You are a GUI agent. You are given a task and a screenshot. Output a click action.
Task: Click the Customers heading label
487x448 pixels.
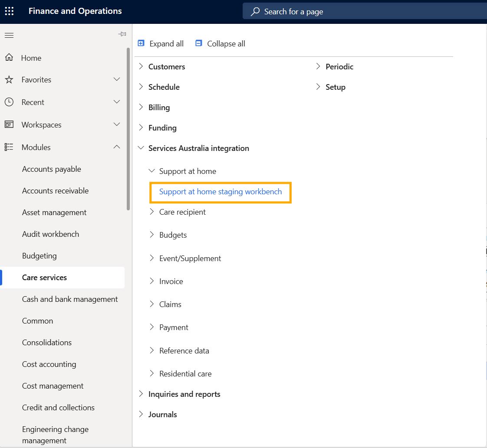click(x=167, y=67)
